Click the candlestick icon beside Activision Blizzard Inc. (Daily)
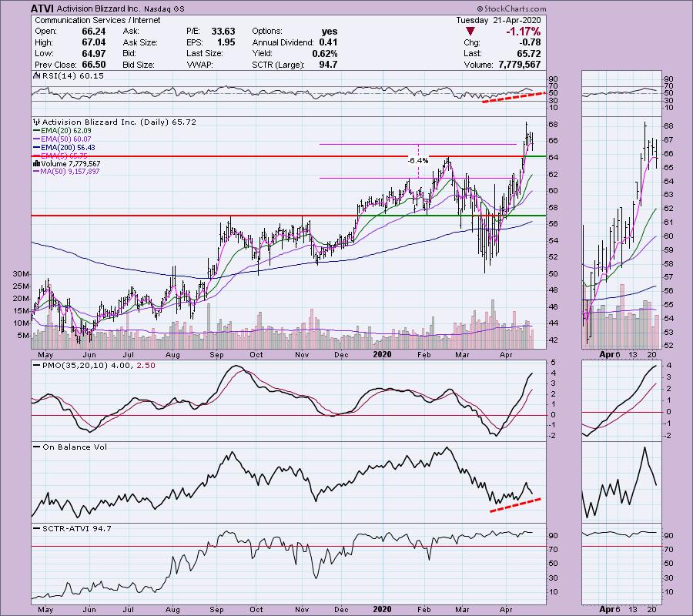The height and width of the screenshot is (616, 693). [x=37, y=122]
